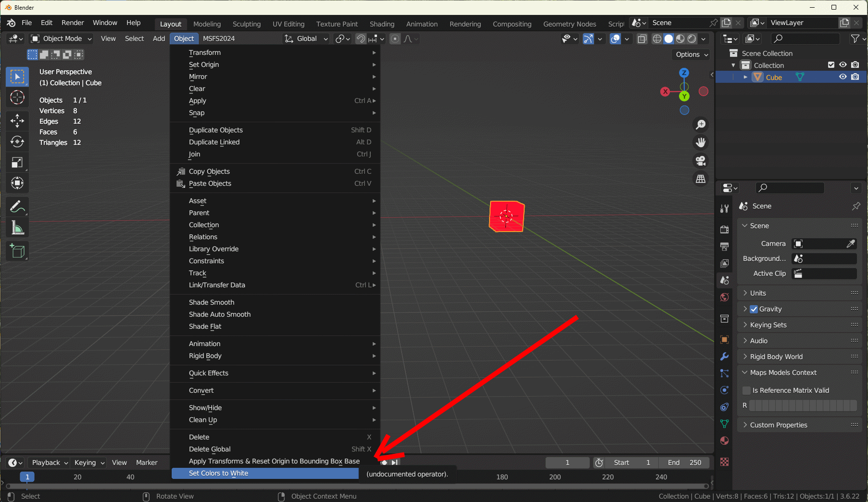Enable Is Reference Matrix Valid checkbox
The height and width of the screenshot is (502, 868).
[x=747, y=390]
